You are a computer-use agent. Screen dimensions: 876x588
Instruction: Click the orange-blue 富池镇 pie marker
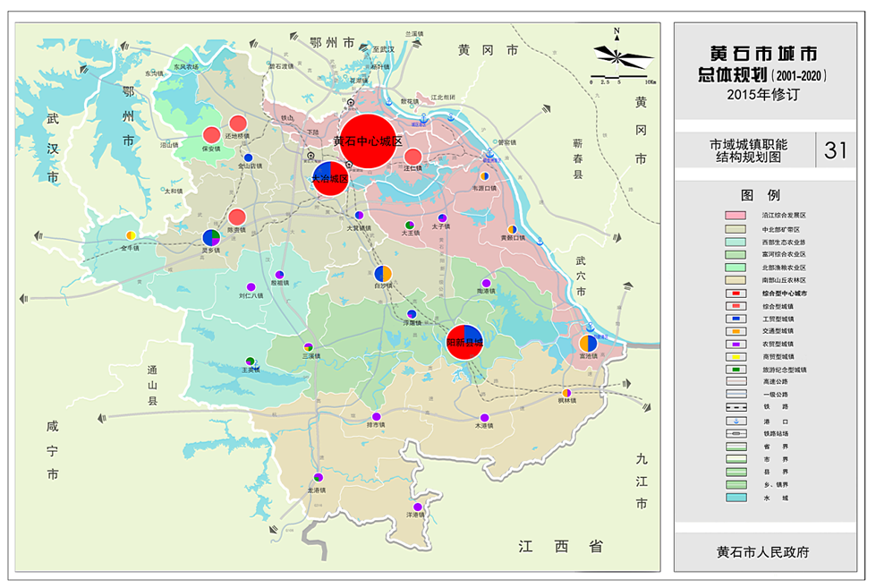pyautogui.click(x=588, y=343)
